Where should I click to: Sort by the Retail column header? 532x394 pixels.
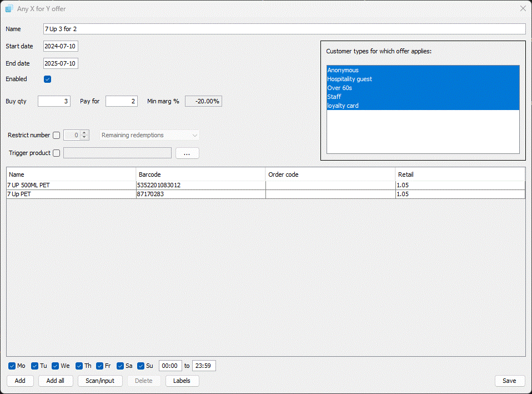pyautogui.click(x=460, y=174)
